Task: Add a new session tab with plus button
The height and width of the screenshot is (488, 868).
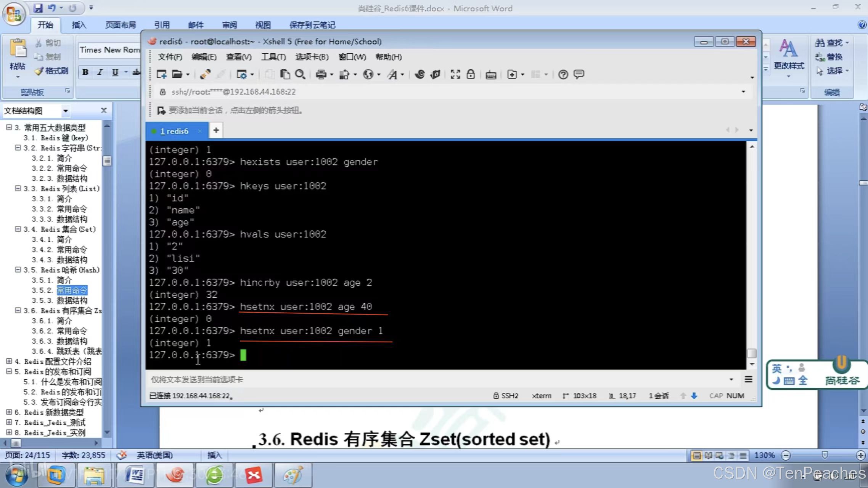Action: (216, 130)
